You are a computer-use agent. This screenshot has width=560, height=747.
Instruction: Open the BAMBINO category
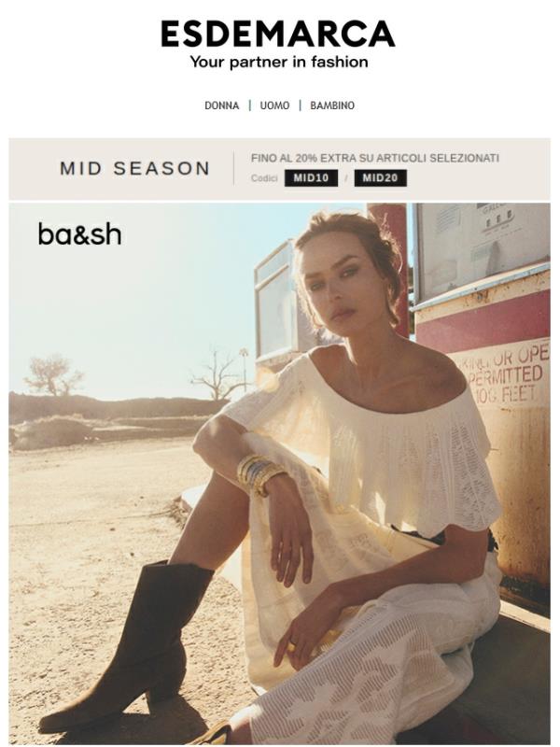click(332, 106)
